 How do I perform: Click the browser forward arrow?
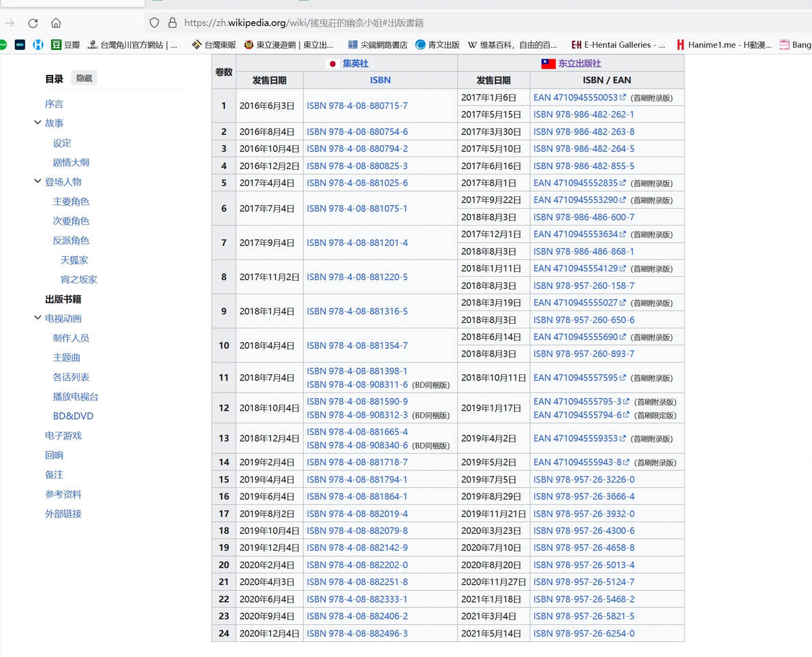(10, 22)
